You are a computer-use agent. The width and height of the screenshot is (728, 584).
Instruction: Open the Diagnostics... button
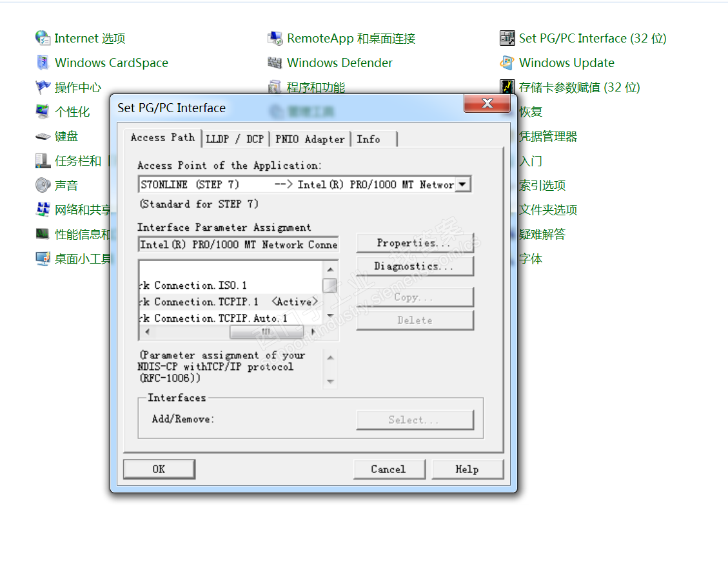(x=415, y=266)
